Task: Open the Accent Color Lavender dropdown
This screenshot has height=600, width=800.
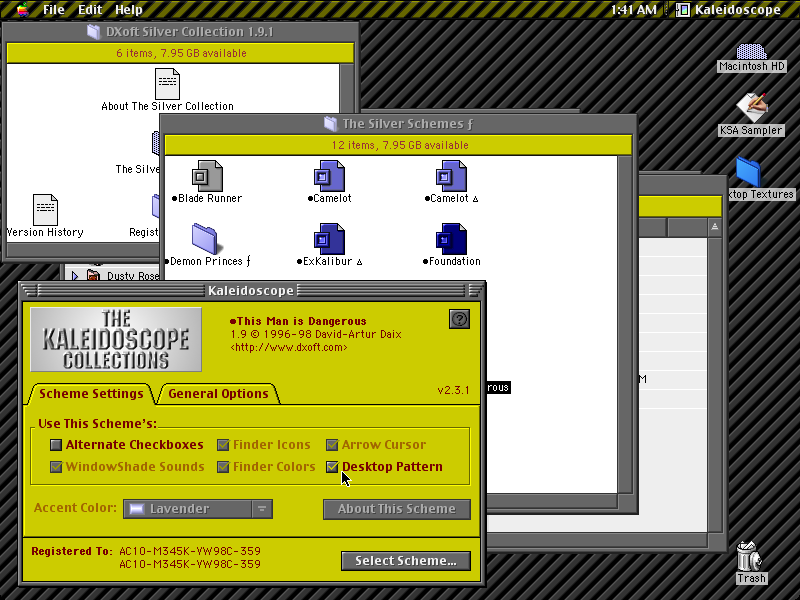Action: [x=198, y=509]
